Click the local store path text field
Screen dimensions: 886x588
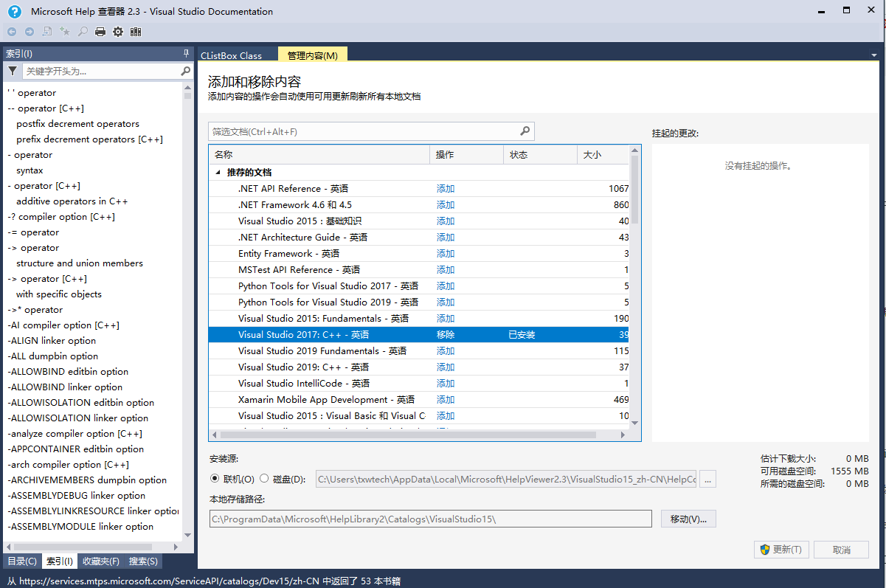[x=431, y=519]
